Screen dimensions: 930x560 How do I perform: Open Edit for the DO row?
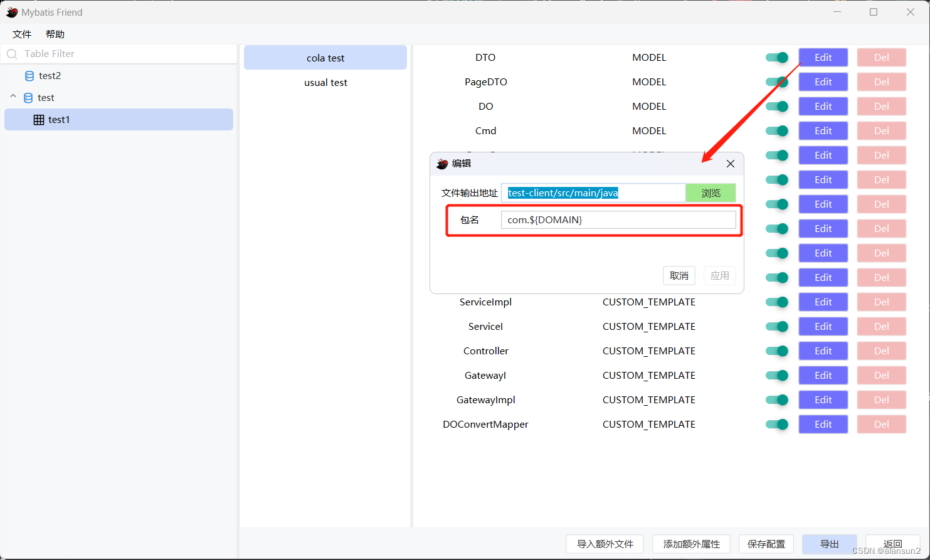point(823,107)
